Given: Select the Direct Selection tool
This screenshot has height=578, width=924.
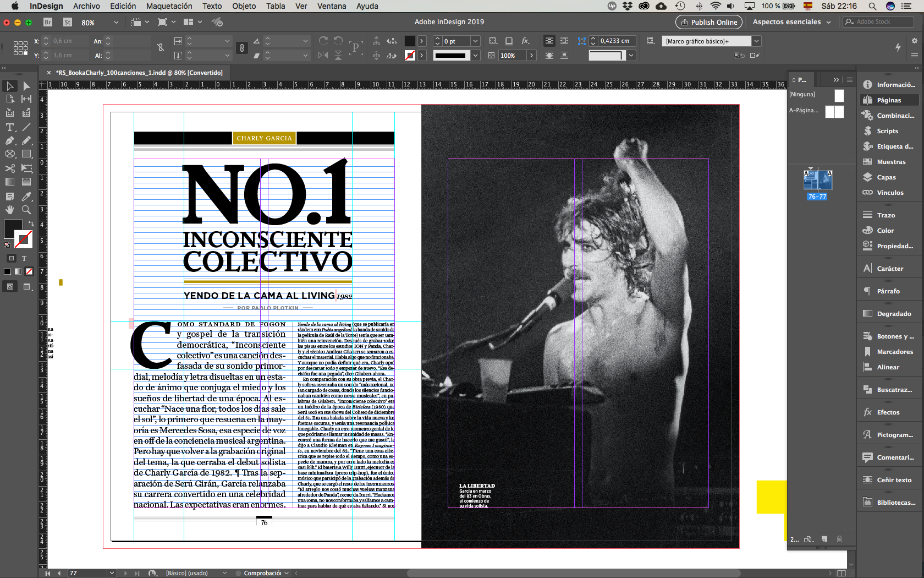Looking at the screenshot, I should [x=26, y=86].
